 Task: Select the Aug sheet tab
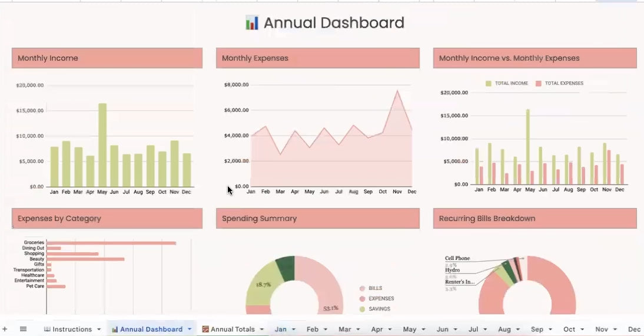pos(504,329)
